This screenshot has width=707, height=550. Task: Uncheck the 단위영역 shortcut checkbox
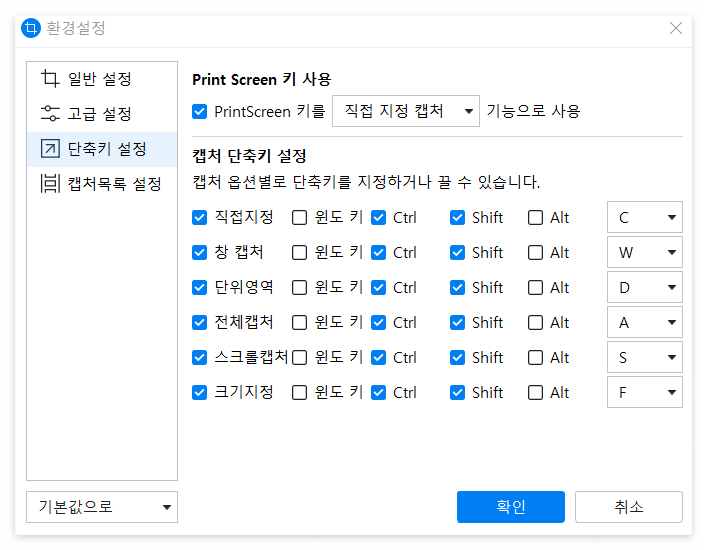199,288
